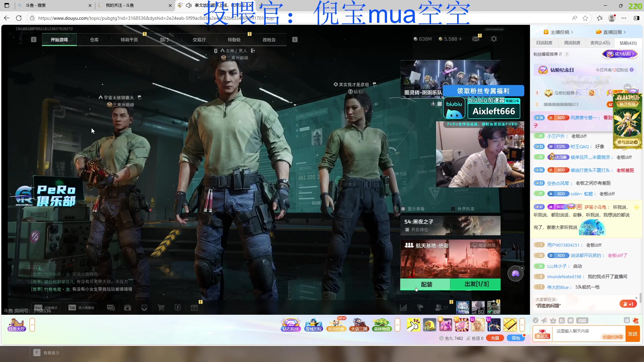Open the 雪域历险 activity icon

[x=314, y=325]
